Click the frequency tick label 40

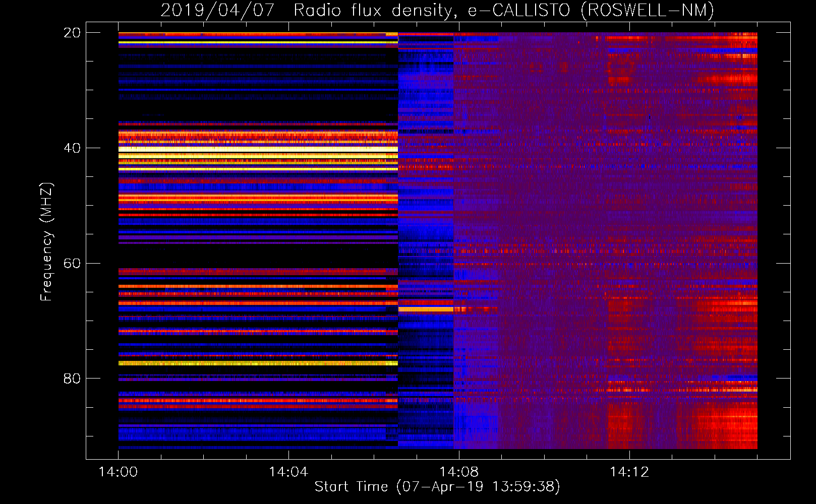tap(72, 148)
